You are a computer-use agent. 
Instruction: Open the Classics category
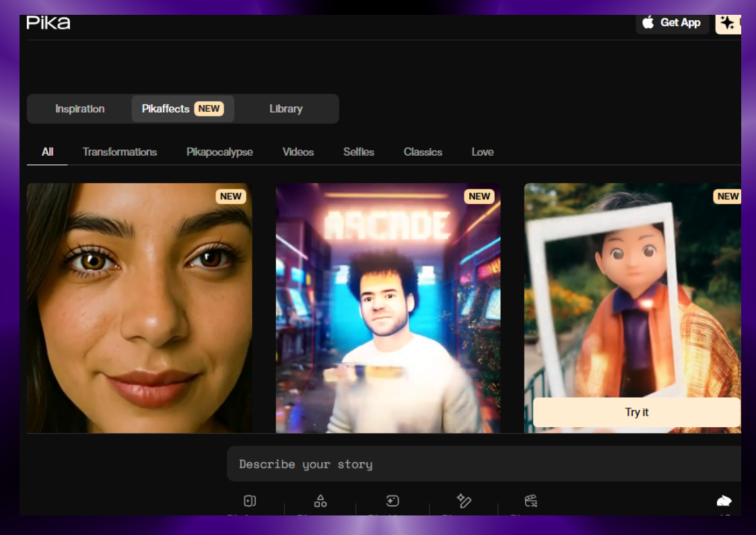pyautogui.click(x=423, y=152)
